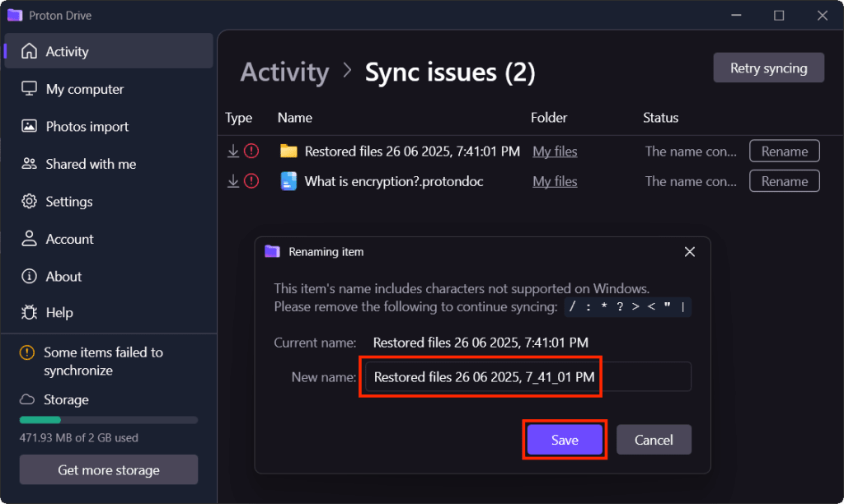844x504 pixels.
Task: Click the Type column header
Action: [238, 117]
